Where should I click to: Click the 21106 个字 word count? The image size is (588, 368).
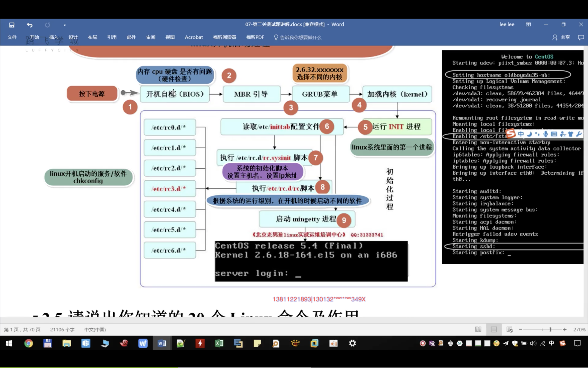pyautogui.click(x=62, y=330)
